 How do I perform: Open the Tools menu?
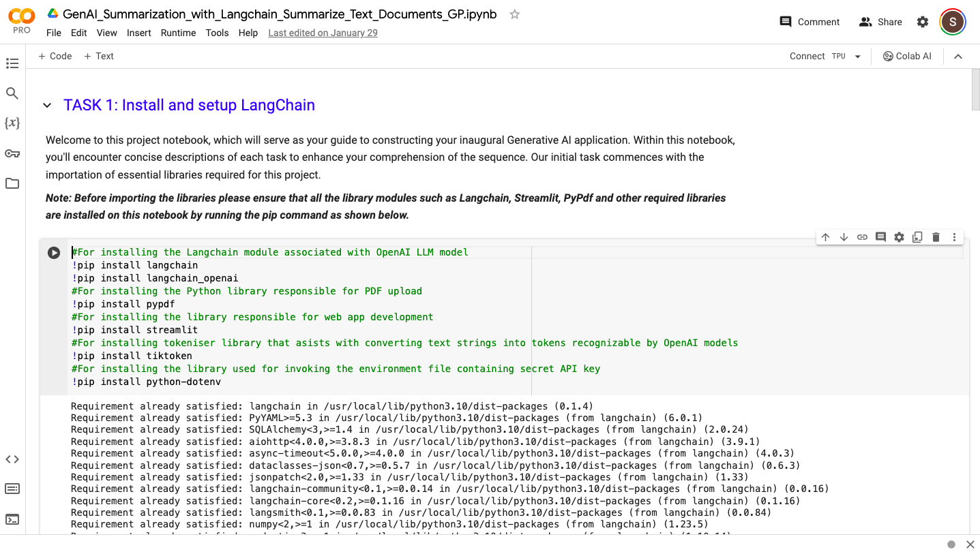coord(218,33)
